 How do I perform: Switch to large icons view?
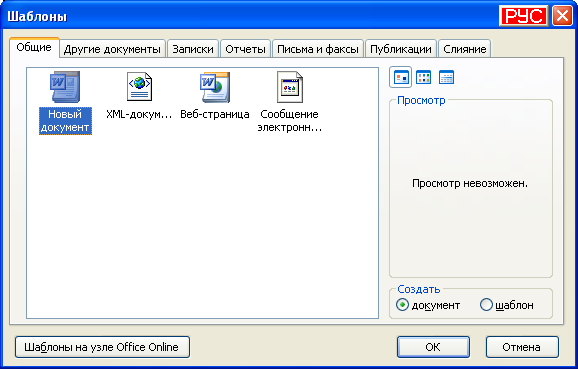tap(400, 77)
